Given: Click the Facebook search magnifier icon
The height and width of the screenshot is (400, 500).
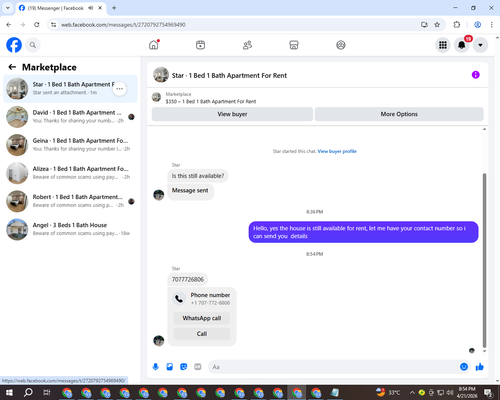Looking at the screenshot, I should click(x=33, y=45).
